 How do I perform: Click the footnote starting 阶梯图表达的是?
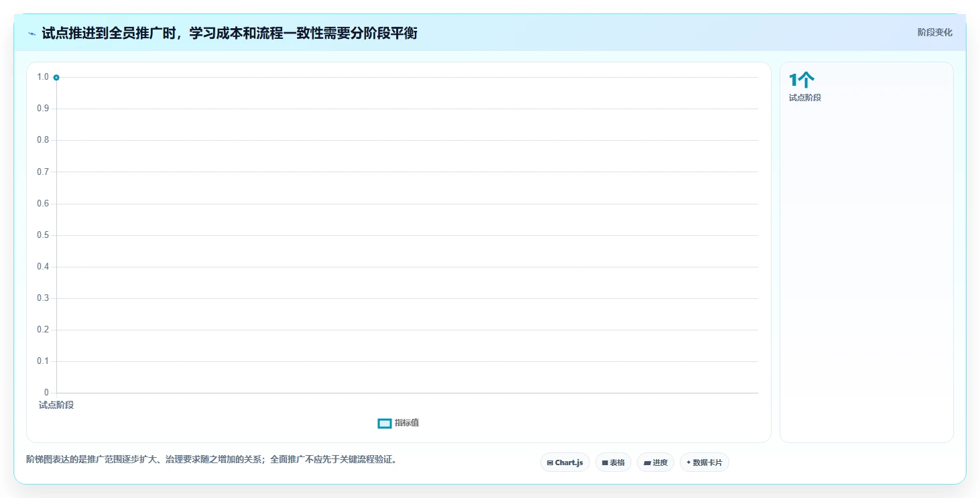click(x=211, y=460)
